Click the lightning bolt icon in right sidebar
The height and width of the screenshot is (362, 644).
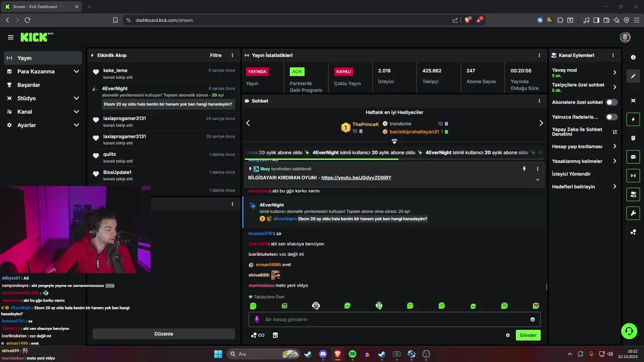coord(633,120)
